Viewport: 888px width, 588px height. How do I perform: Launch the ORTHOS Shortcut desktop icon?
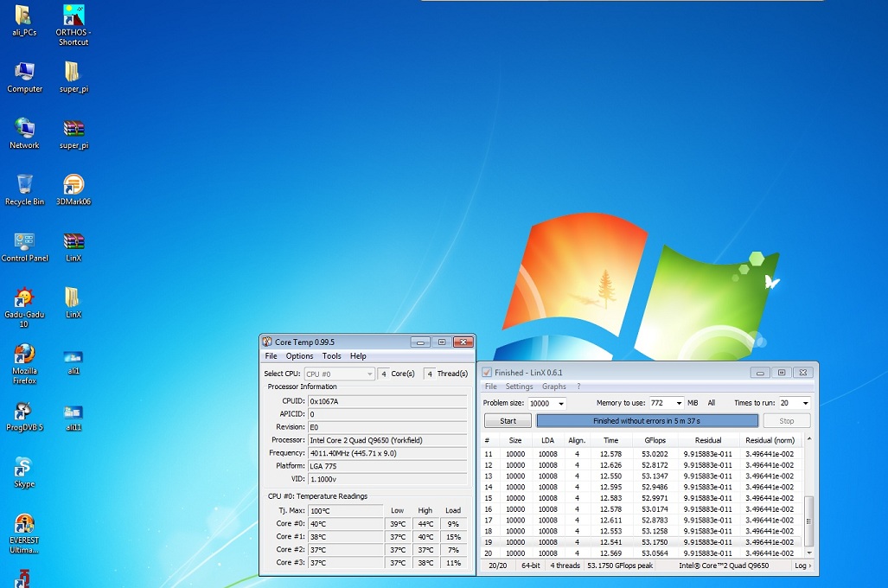(73, 25)
